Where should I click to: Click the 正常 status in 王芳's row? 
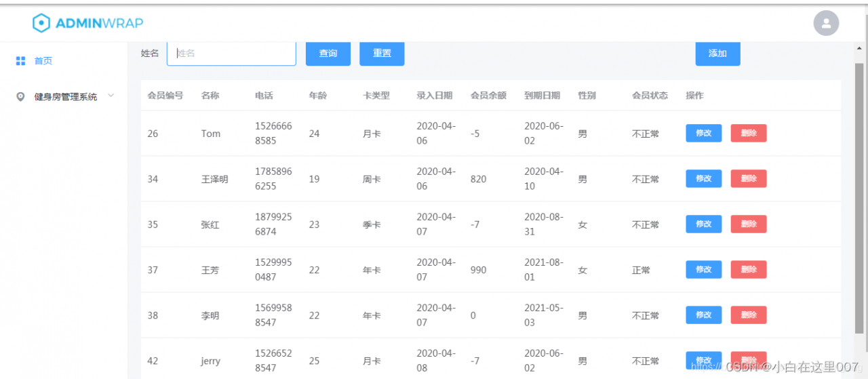pos(641,270)
